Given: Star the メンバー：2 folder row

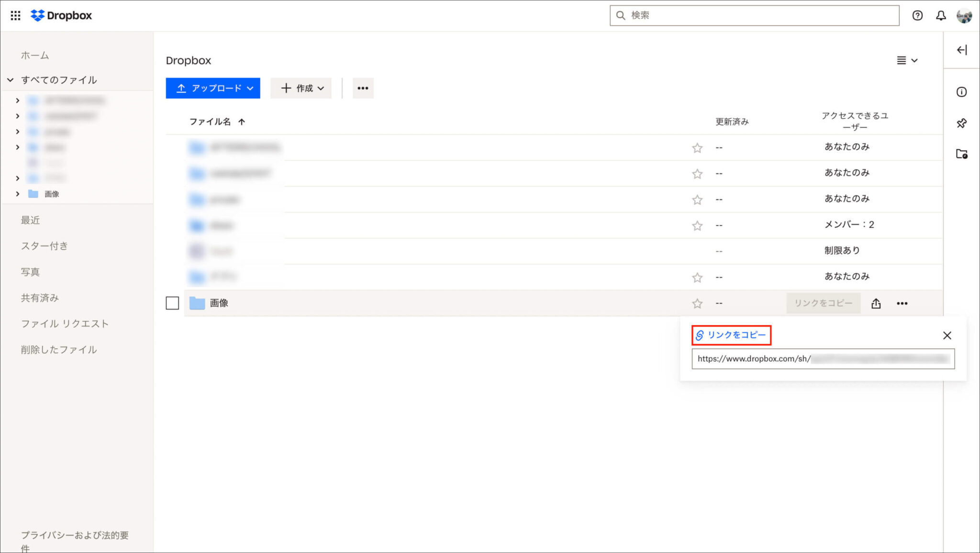Looking at the screenshot, I should [x=697, y=226].
